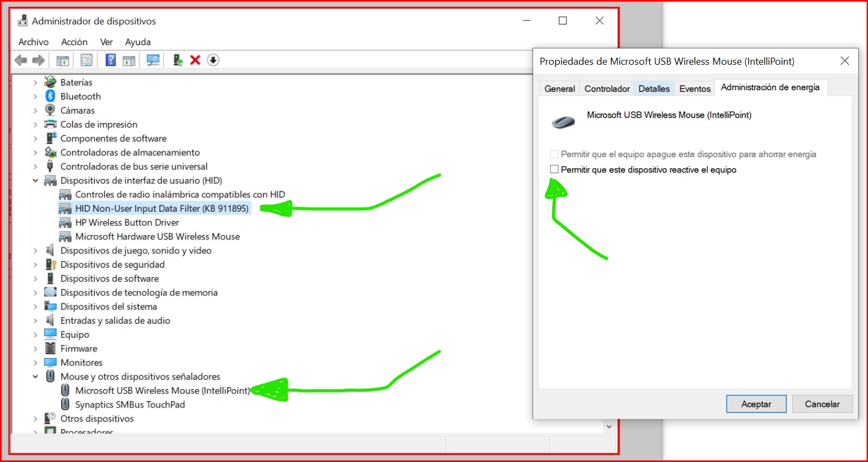Click the update driver toolbar icon
868x462 pixels.
(x=178, y=60)
